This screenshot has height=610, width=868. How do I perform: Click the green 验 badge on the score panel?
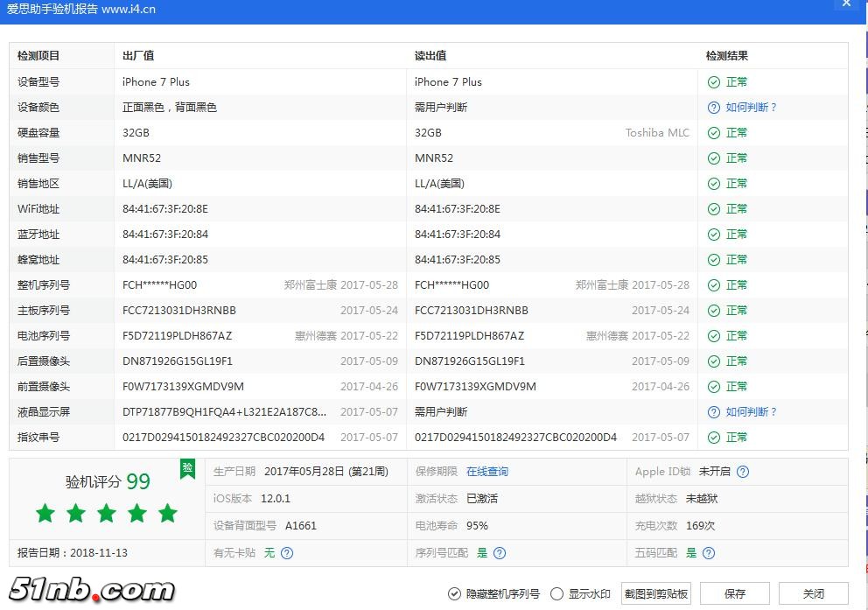pos(186,469)
